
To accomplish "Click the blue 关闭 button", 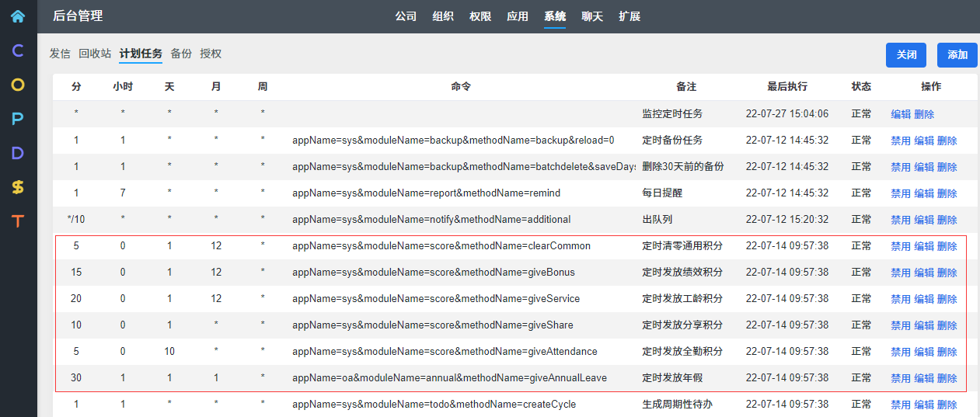I will point(906,55).
